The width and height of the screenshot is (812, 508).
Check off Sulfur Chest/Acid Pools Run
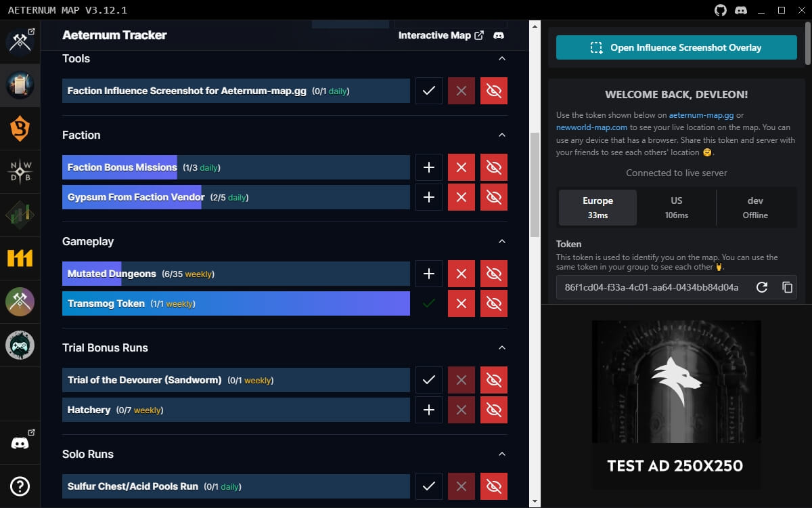tap(428, 486)
